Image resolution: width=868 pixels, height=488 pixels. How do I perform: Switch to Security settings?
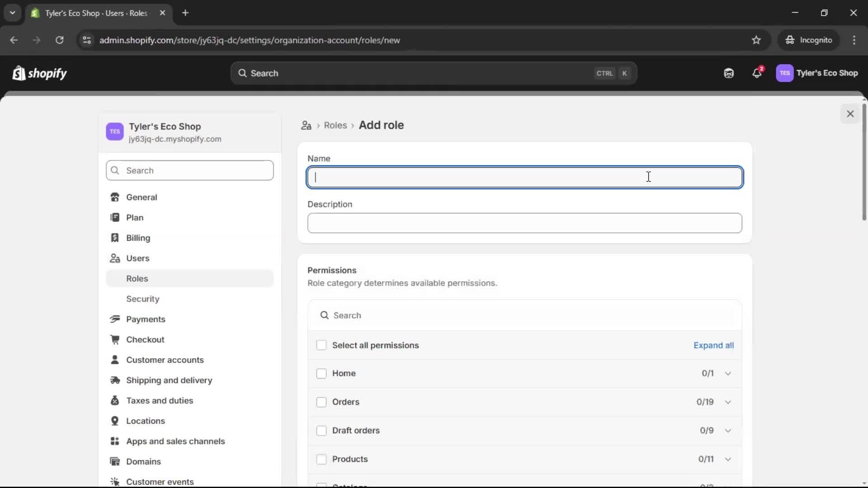(x=142, y=299)
